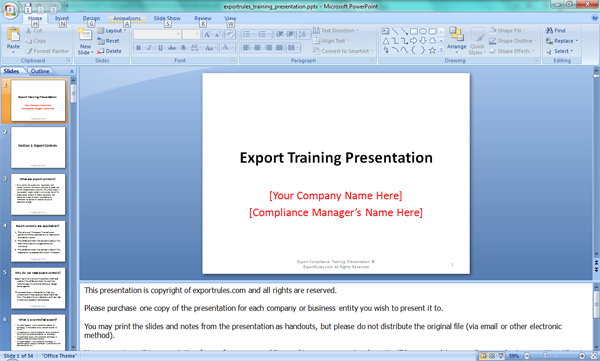Open the Arrange tool

click(x=457, y=40)
